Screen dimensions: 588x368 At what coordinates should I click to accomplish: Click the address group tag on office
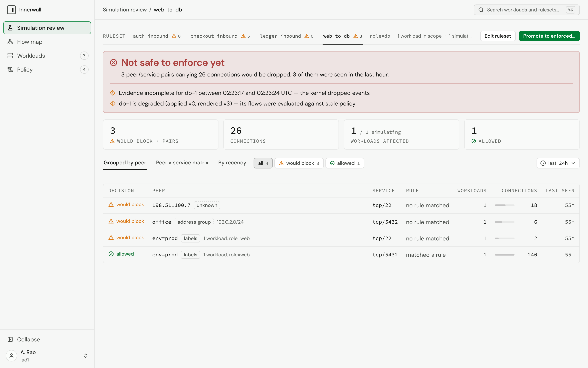pyautogui.click(x=194, y=222)
